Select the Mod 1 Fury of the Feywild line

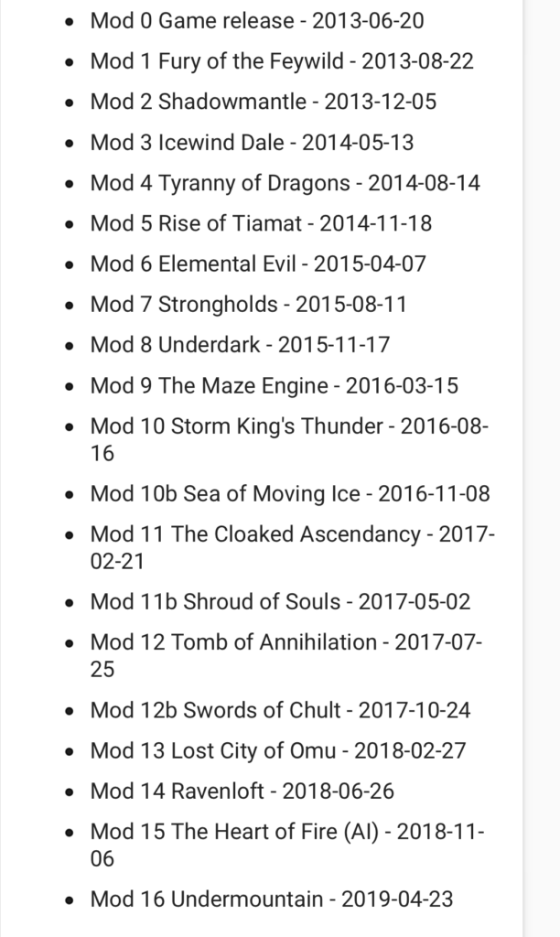pos(281,61)
